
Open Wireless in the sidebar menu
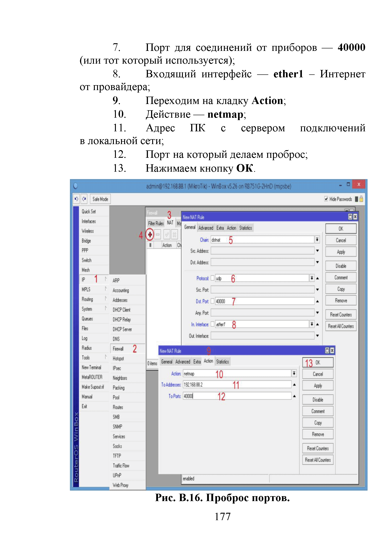94,231
